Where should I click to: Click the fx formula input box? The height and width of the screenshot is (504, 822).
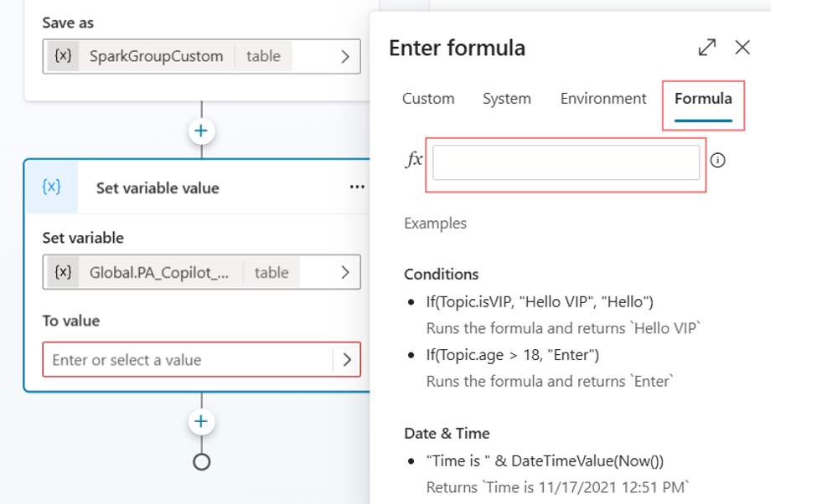(x=566, y=162)
